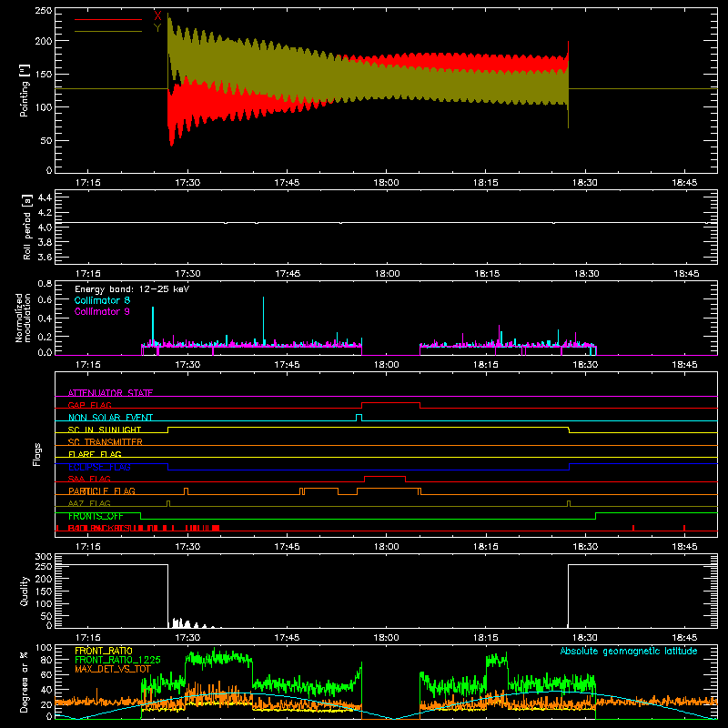This screenshot has width=728, height=728.
Task: Click the Quality axis title
Action: pyautogui.click(x=25, y=591)
